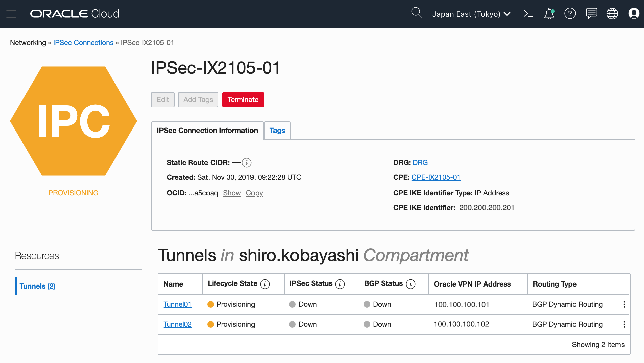Click the IPSec-IX2105-01 page title
The width and height of the screenshot is (644, 363).
(x=216, y=68)
